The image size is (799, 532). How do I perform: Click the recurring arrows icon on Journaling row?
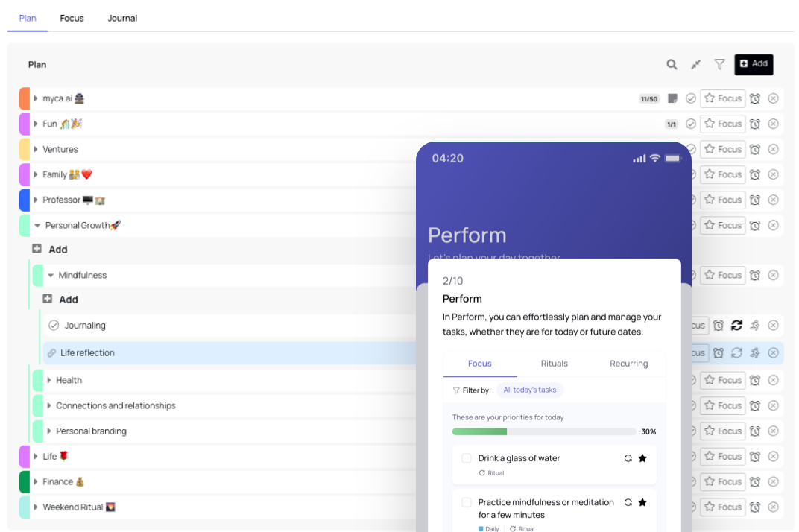click(736, 325)
